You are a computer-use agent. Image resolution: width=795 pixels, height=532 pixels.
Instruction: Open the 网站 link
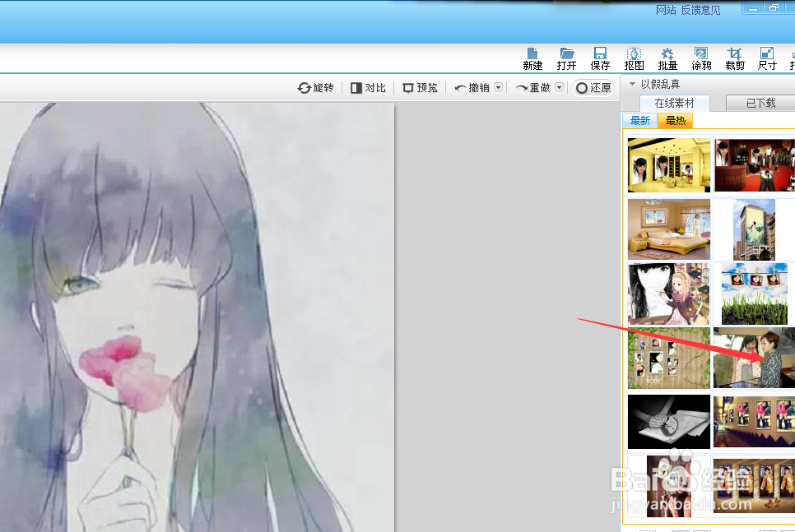(x=666, y=10)
